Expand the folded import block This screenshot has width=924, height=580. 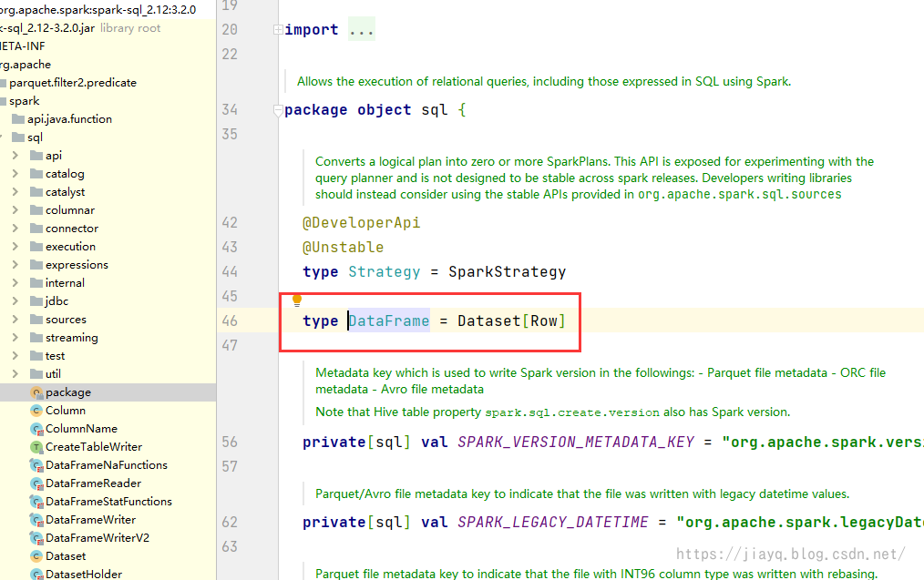278,29
